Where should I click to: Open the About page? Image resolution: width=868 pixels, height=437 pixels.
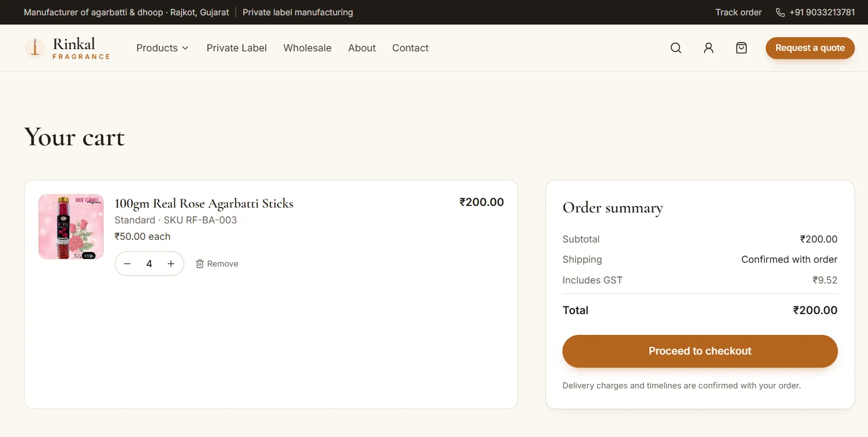point(362,48)
